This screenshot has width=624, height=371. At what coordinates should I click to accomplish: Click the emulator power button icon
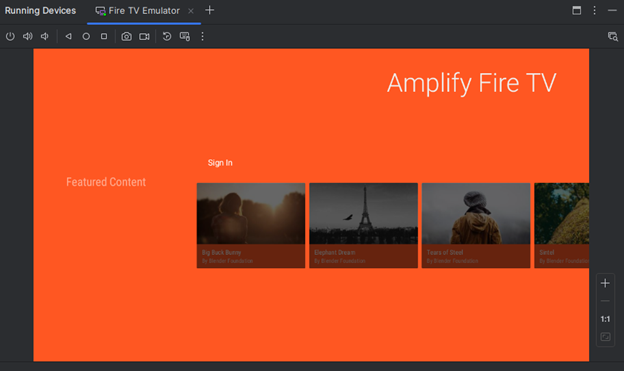[10, 37]
